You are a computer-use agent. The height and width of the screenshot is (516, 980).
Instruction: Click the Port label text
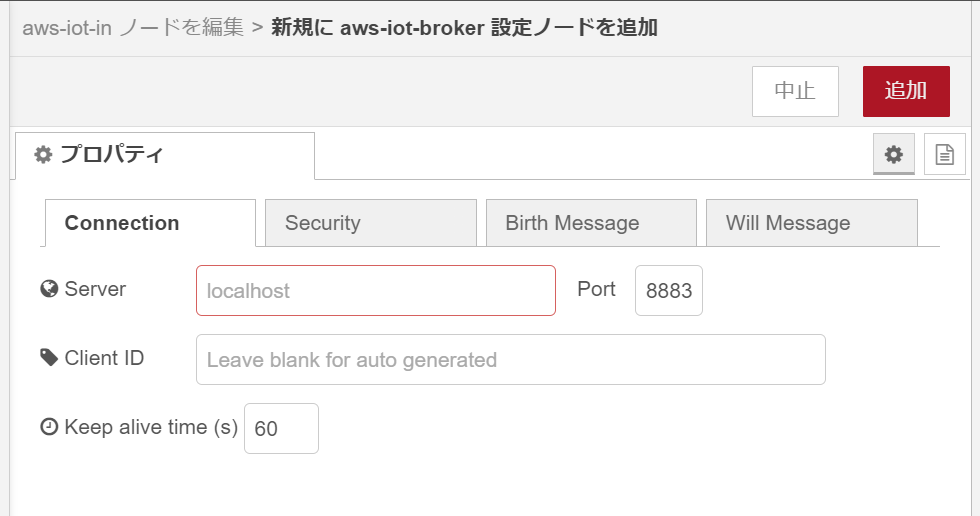point(596,289)
